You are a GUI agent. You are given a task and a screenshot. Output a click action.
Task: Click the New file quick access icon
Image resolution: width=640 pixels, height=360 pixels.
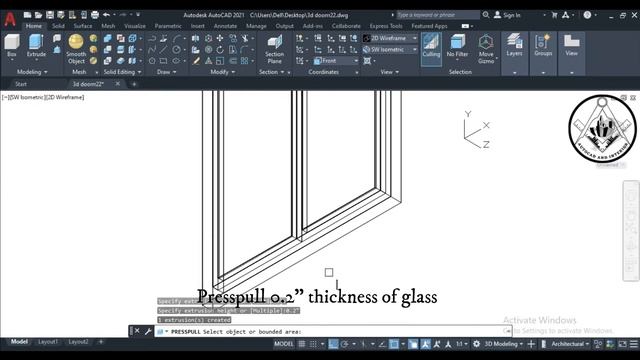[x=27, y=15]
